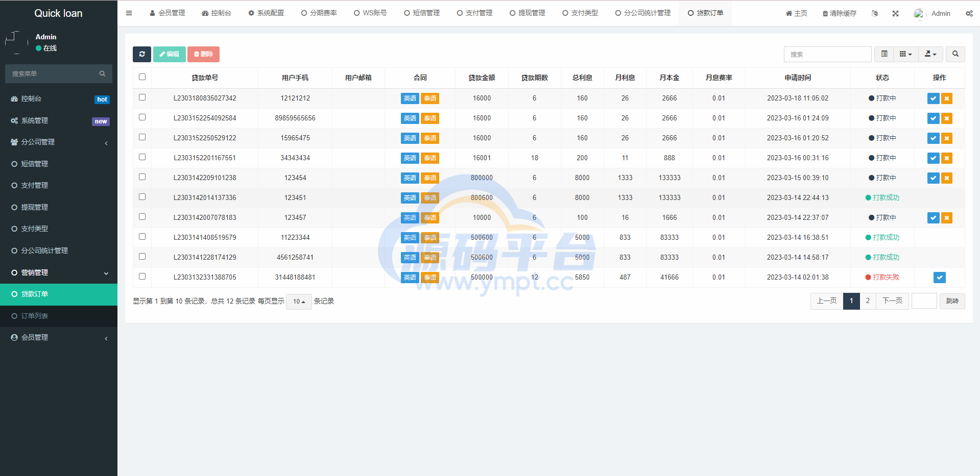Click orange X for order L2303142007078183
Viewport: 980px width, 476px height.
pyautogui.click(x=947, y=218)
